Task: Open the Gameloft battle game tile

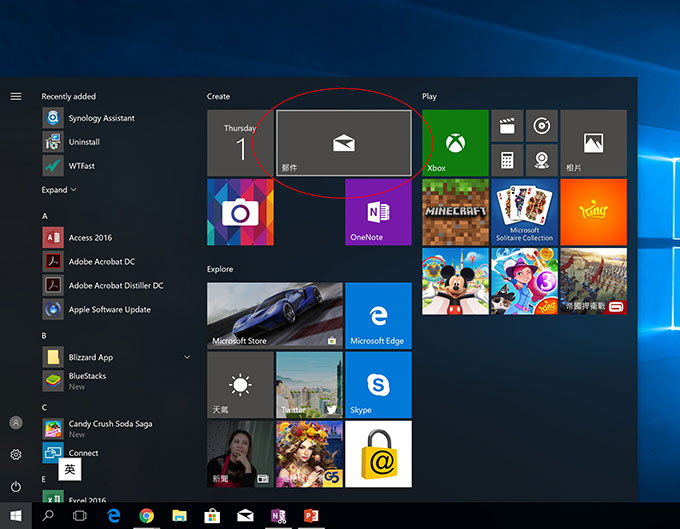Action: point(593,281)
